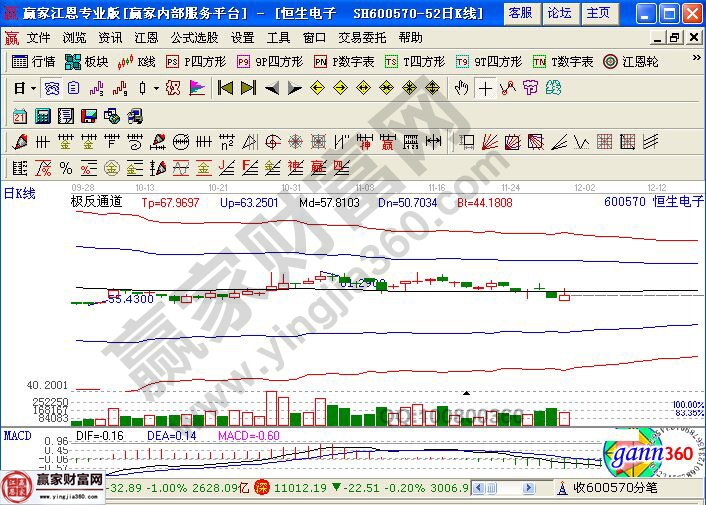706x505 pixels.
Task: Open the 公式选股 menu
Action: [194, 37]
